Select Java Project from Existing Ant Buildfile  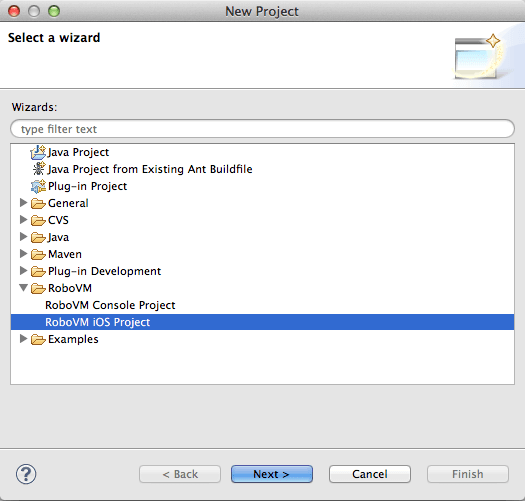pos(150,169)
